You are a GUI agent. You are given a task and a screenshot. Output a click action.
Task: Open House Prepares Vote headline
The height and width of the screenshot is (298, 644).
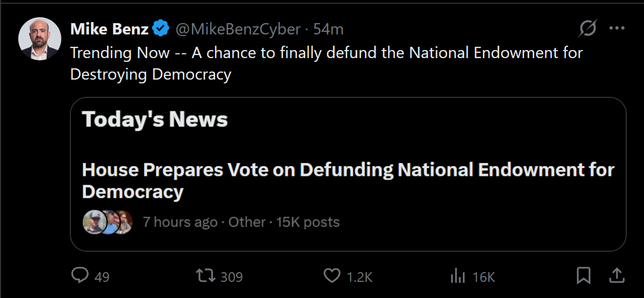pyautogui.click(x=348, y=181)
